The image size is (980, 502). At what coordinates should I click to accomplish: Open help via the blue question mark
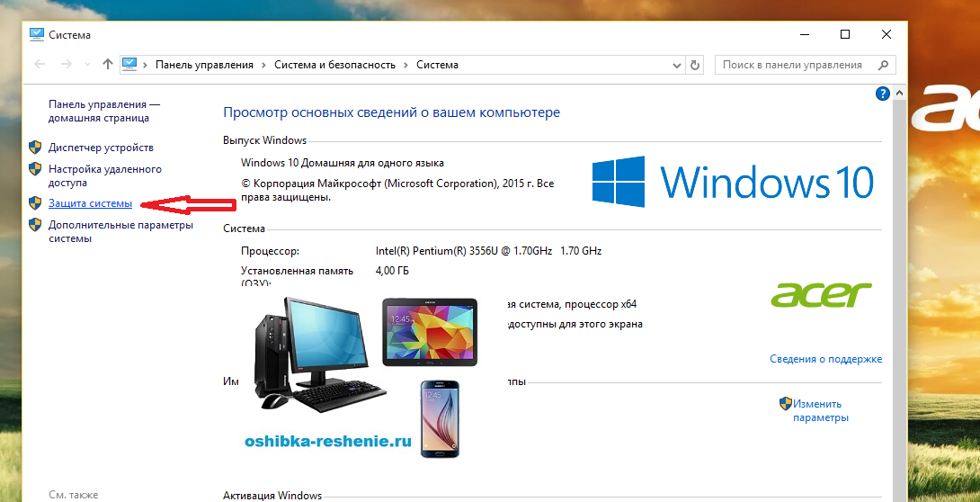[x=882, y=94]
